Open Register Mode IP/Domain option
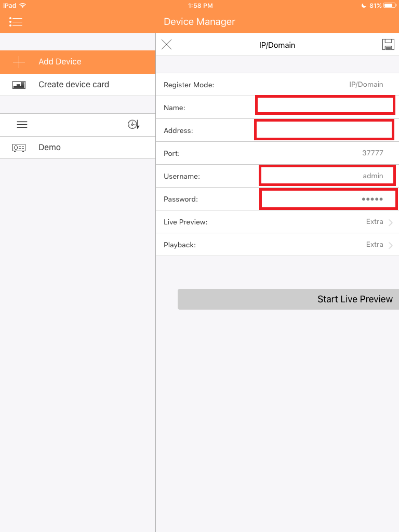 point(366,85)
